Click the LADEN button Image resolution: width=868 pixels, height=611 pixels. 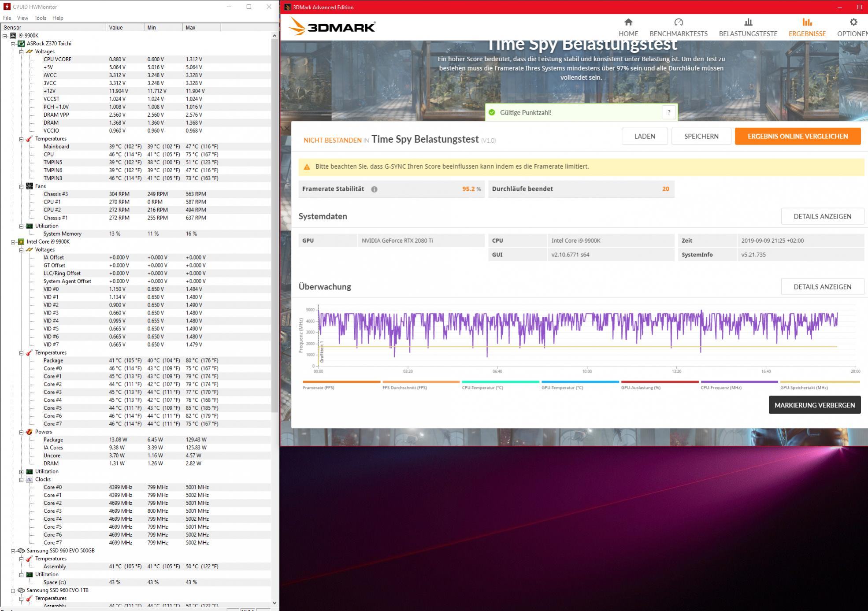644,136
